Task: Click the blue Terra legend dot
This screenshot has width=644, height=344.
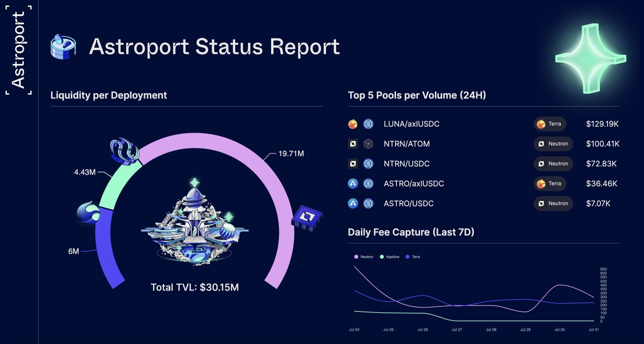Action: (408, 257)
